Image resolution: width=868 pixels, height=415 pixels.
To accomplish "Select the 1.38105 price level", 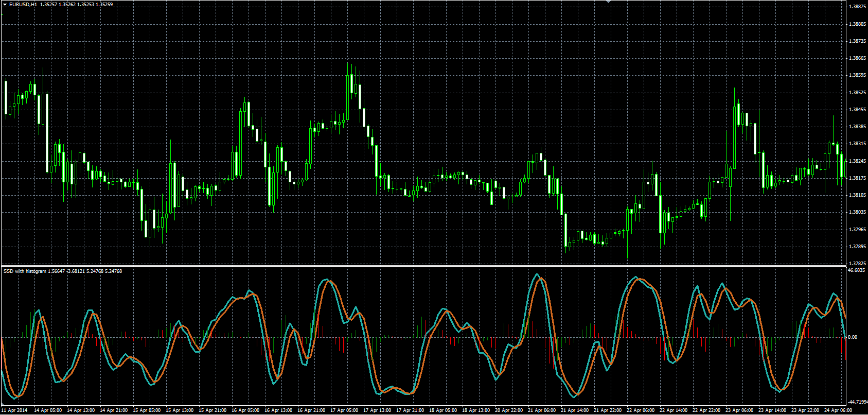I will point(857,195).
